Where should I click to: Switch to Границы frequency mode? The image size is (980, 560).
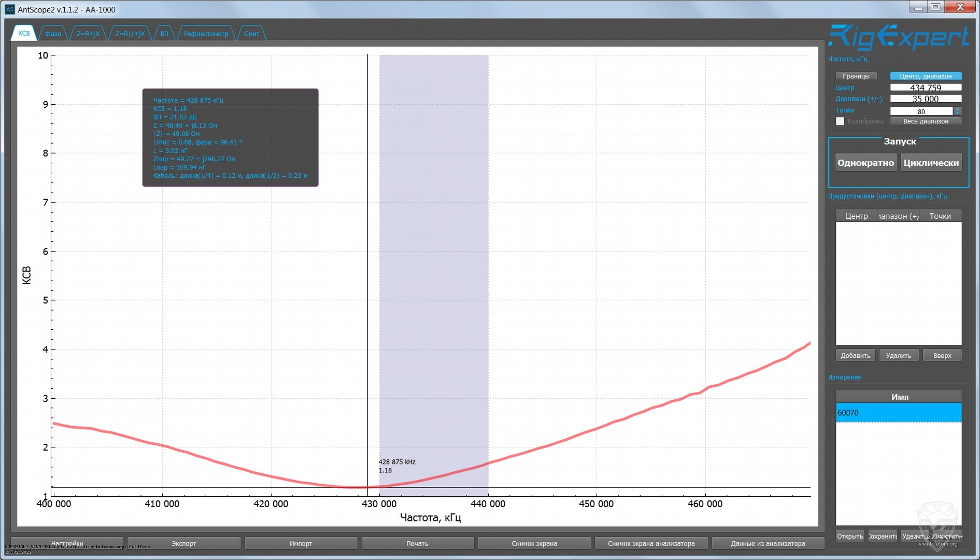856,76
